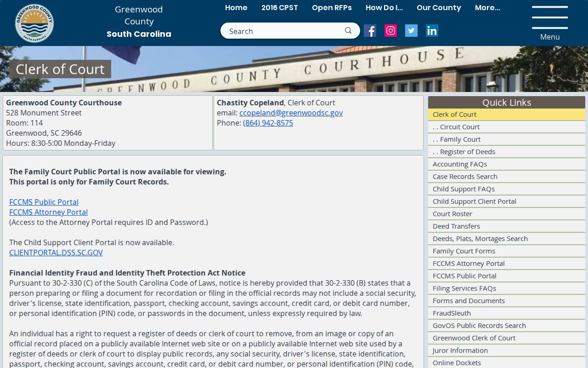The width and height of the screenshot is (588, 368).
Task: Open the FCCMS Public Portal body link
Action: coord(44,202)
